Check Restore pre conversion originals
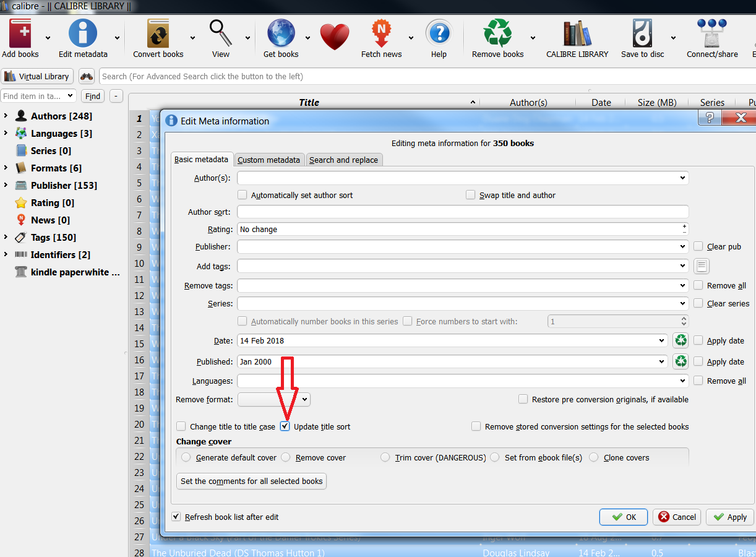 point(523,399)
